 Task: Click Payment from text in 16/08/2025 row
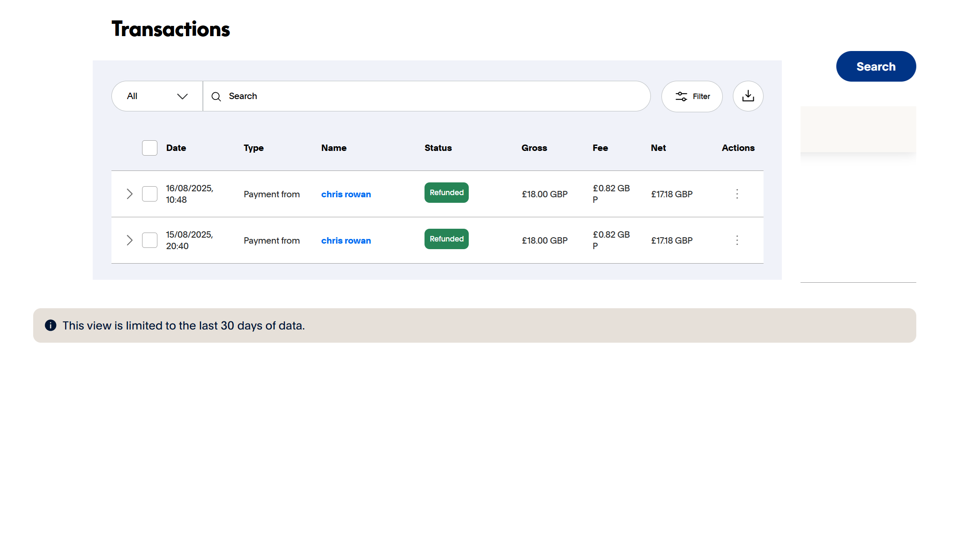(x=272, y=194)
